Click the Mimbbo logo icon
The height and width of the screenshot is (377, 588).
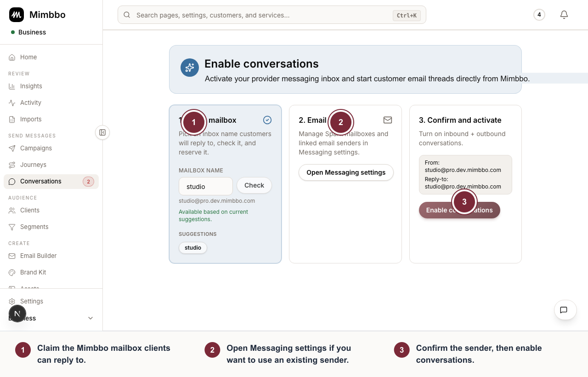click(x=17, y=15)
